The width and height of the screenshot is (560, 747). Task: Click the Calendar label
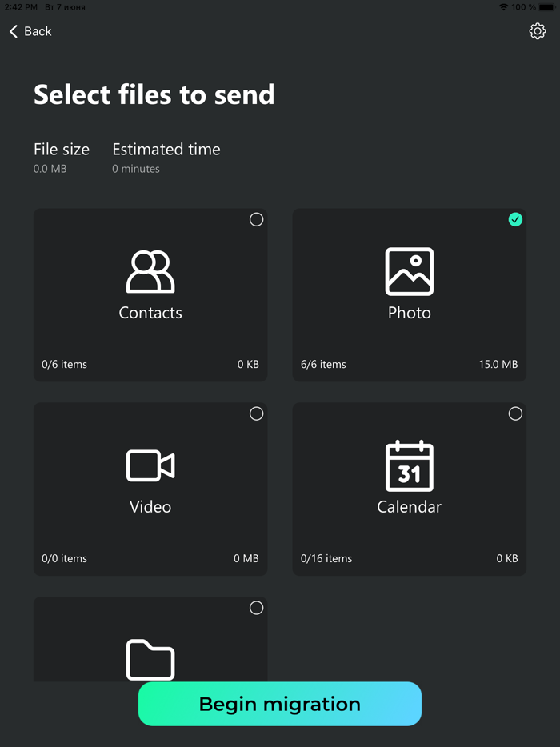409,506
